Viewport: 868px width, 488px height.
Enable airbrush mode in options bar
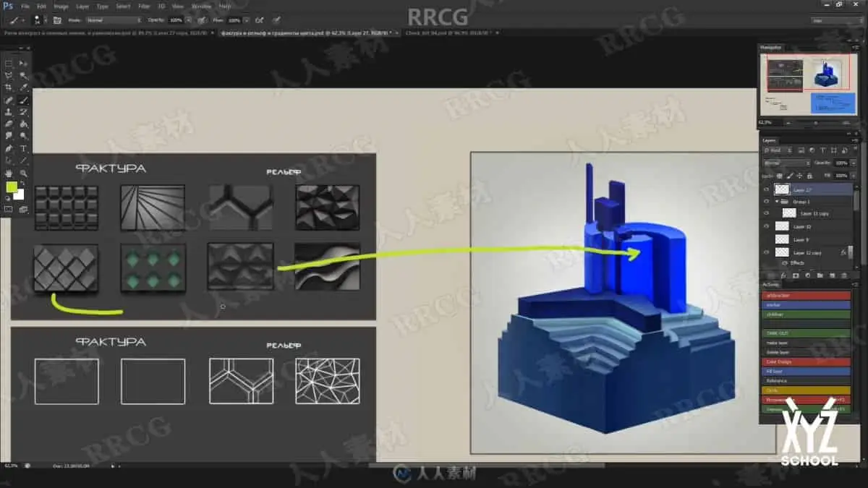tap(259, 20)
